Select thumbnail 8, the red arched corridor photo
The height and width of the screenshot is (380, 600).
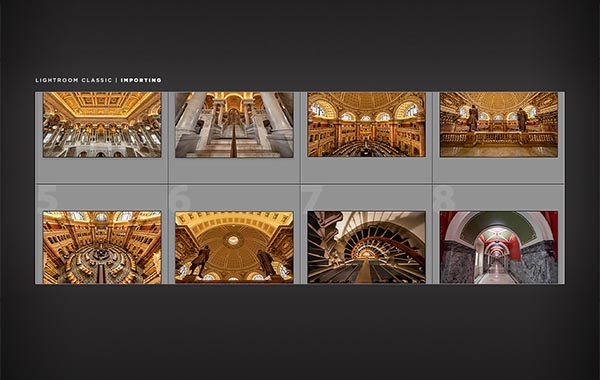click(499, 248)
